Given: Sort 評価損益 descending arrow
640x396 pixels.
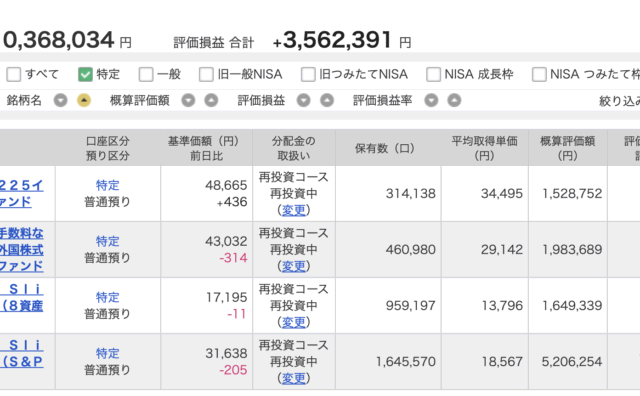Looking at the screenshot, I should (303, 100).
